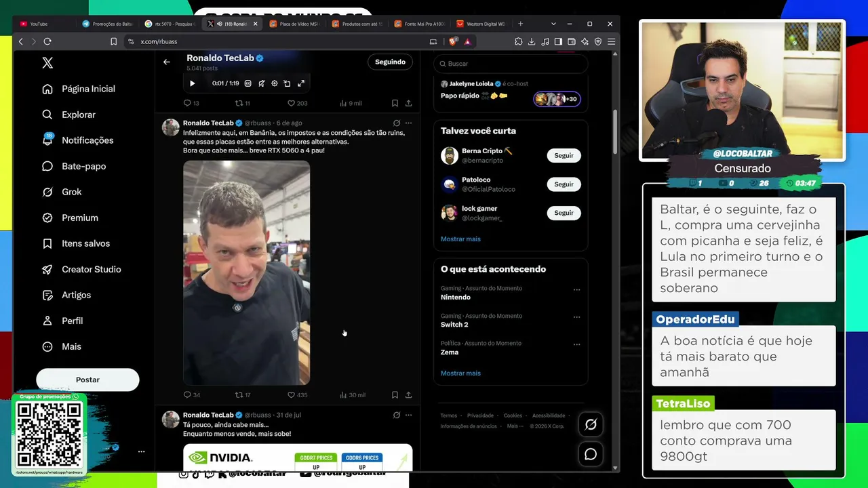Unmute the top video

tap(261, 83)
